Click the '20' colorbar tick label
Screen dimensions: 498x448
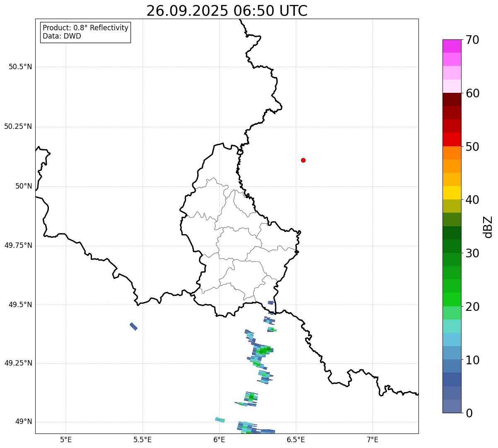[472, 307]
